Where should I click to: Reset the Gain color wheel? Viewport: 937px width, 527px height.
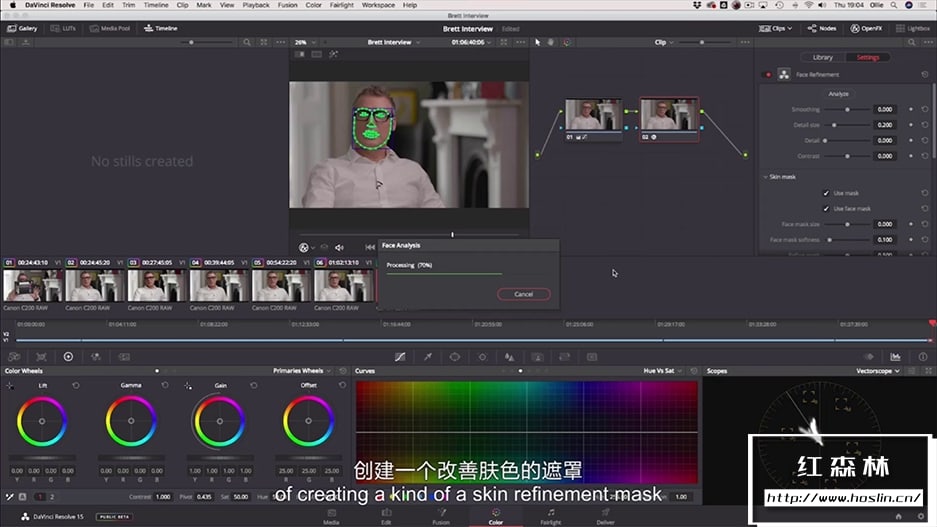tap(253, 385)
